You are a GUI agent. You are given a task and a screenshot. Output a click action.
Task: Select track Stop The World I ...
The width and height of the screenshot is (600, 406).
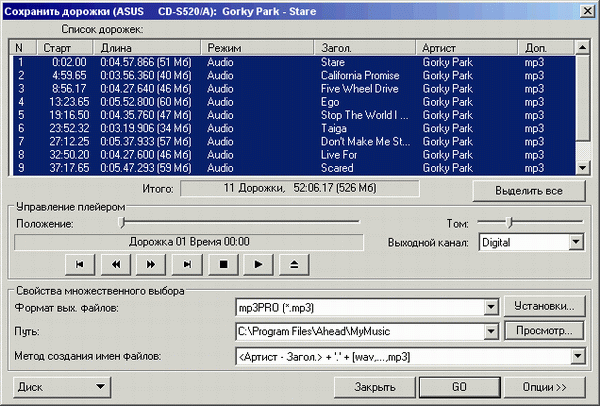point(294,115)
